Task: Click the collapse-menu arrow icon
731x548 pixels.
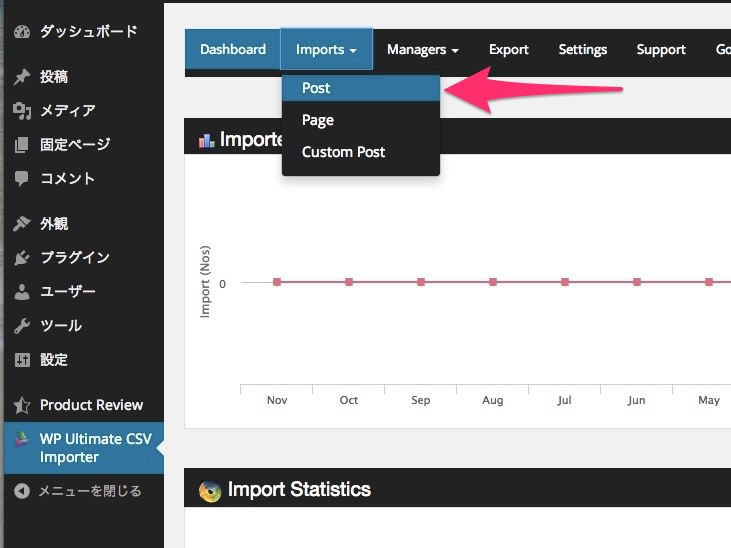Action: coord(22,491)
